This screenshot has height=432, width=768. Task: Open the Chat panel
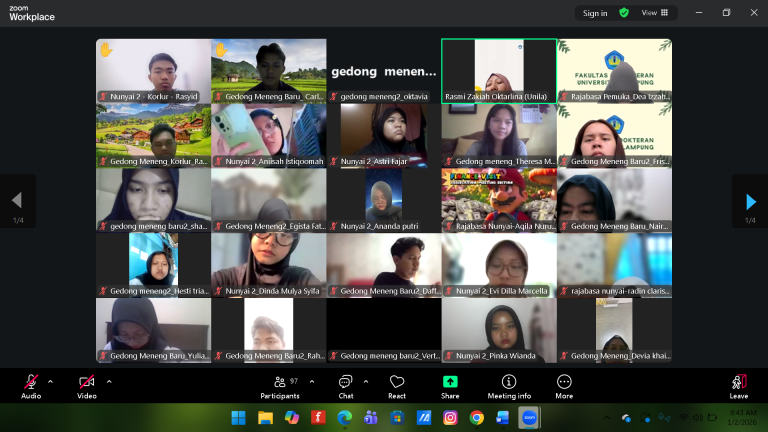coord(346,386)
